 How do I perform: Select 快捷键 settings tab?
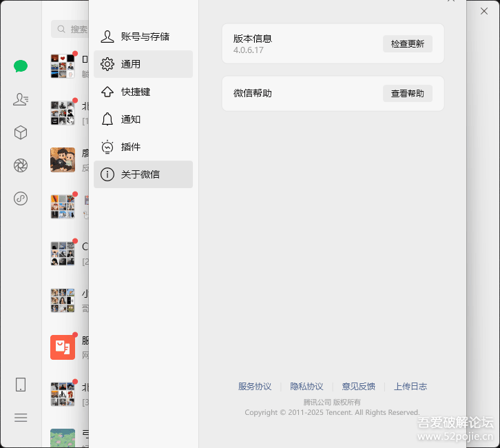click(x=143, y=92)
